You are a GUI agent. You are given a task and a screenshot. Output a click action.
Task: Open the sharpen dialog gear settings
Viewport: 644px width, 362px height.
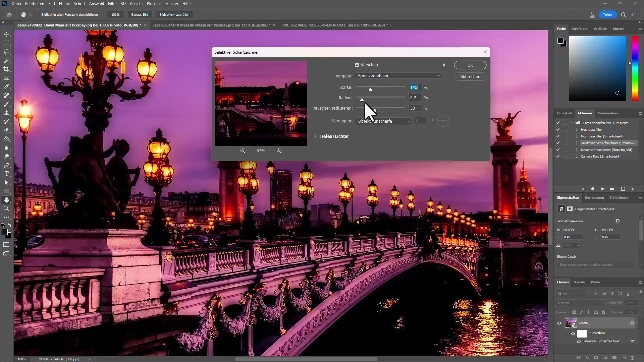tap(444, 65)
